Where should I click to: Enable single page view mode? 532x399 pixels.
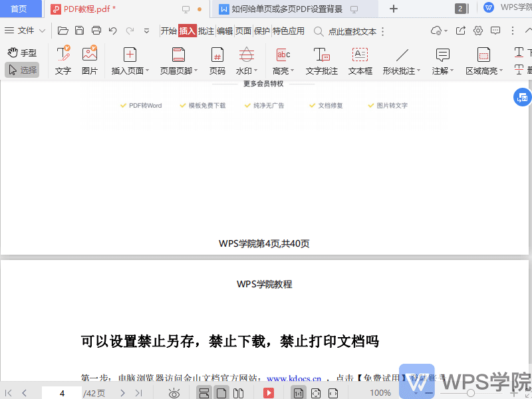coord(221,393)
